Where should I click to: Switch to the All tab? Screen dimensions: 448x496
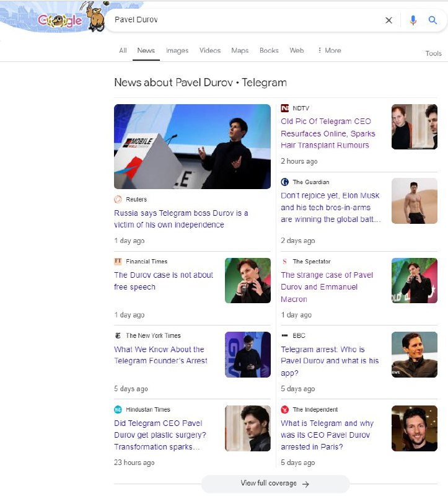tap(123, 51)
